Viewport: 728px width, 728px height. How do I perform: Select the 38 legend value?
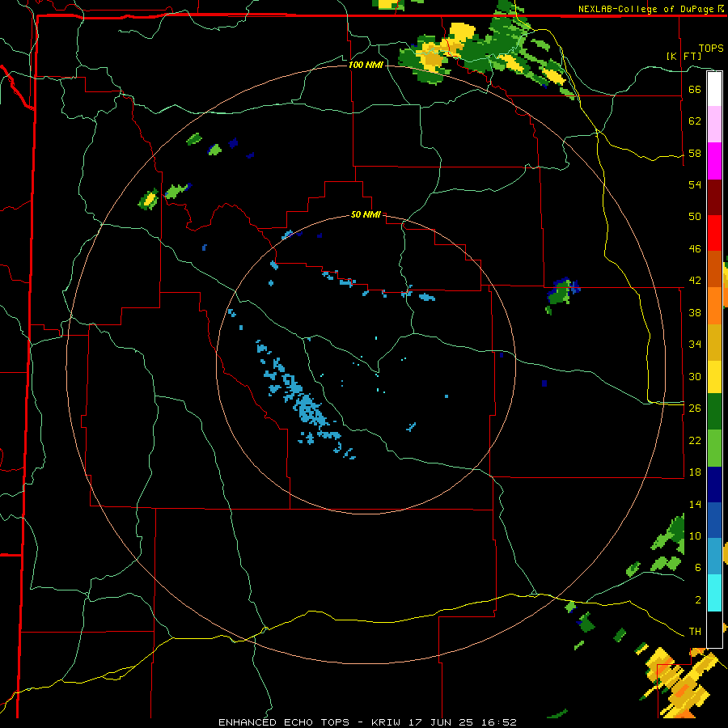click(695, 312)
